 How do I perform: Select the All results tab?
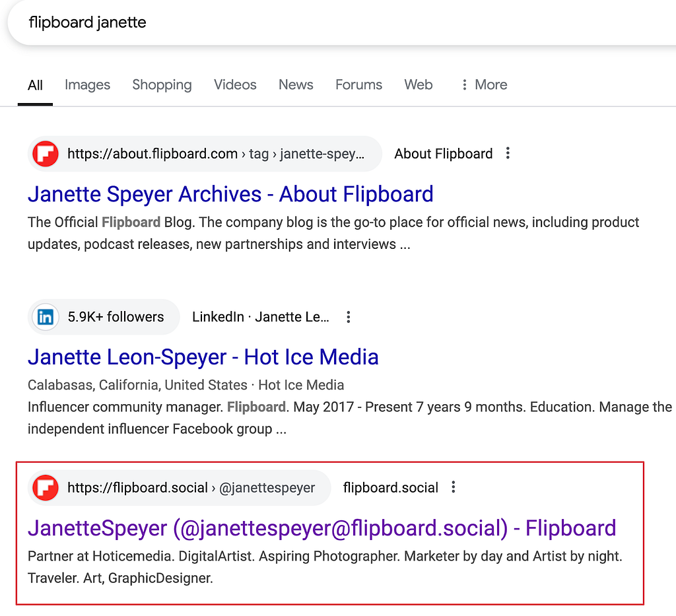(x=35, y=85)
